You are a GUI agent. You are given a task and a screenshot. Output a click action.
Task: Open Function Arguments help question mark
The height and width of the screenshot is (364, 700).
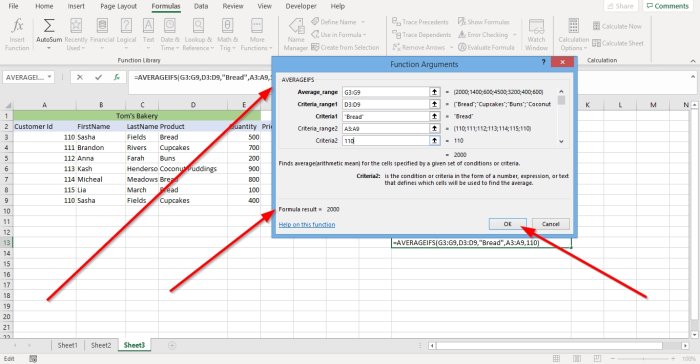543,62
